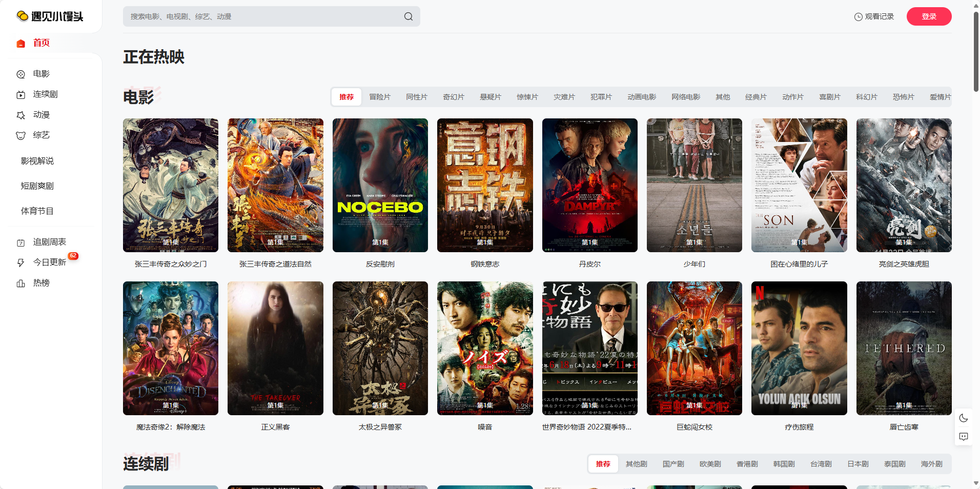Open the Tethered movie poster
The height and width of the screenshot is (489, 980).
904,348
